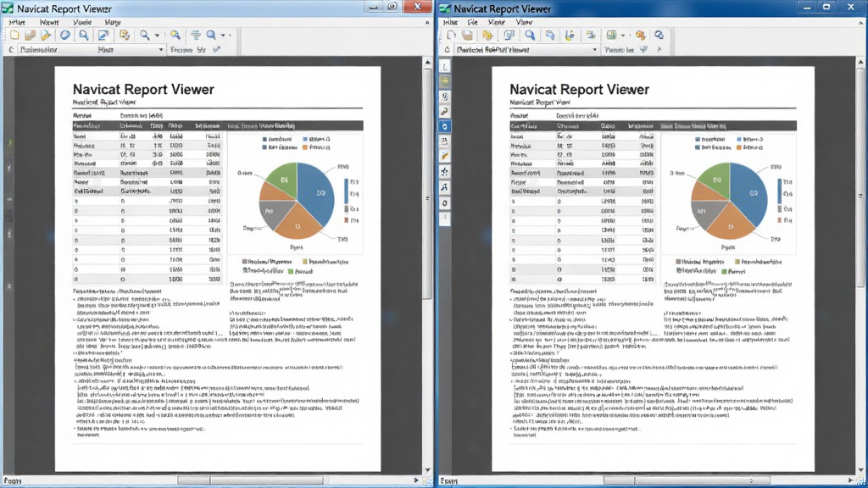Open the Navicat Report Viewer combo box, right window
Image resolution: width=868 pixels, height=488 pixels.
click(526, 49)
